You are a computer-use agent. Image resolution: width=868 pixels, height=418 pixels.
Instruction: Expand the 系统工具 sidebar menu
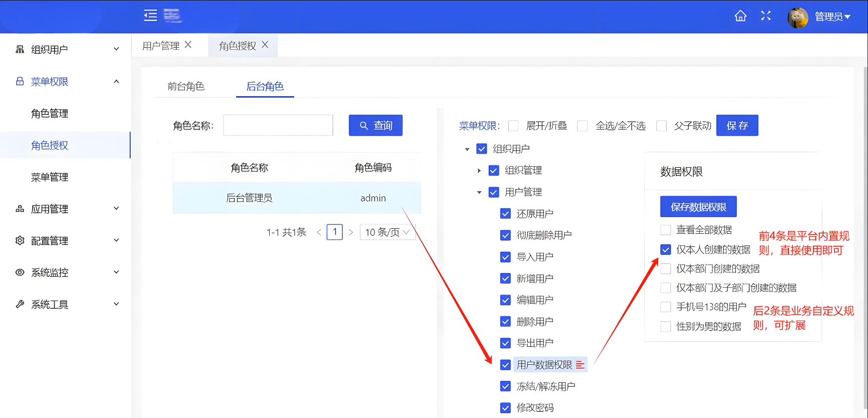point(116,304)
